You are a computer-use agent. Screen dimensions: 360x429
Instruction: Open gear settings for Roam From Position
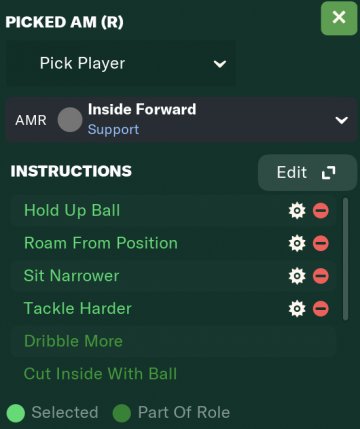point(297,243)
